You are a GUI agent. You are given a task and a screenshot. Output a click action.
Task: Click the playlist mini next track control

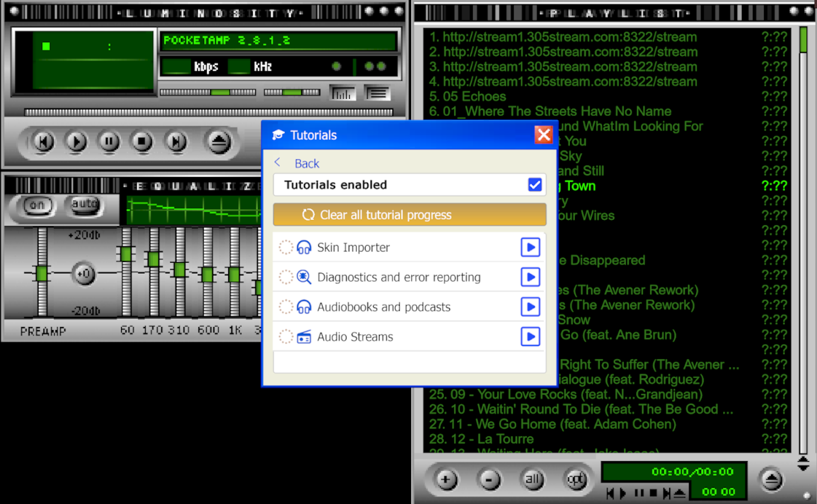coord(666,493)
